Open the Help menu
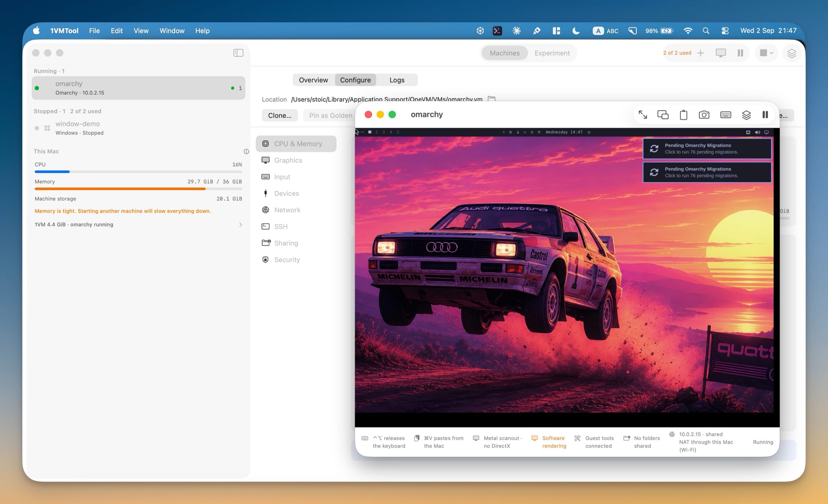The height and width of the screenshot is (504, 828). pos(202,31)
